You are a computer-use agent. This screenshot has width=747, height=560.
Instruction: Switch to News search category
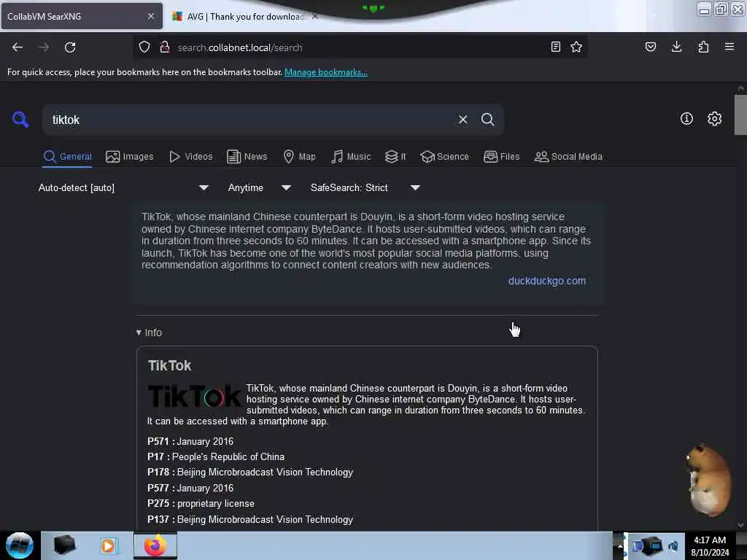(247, 157)
